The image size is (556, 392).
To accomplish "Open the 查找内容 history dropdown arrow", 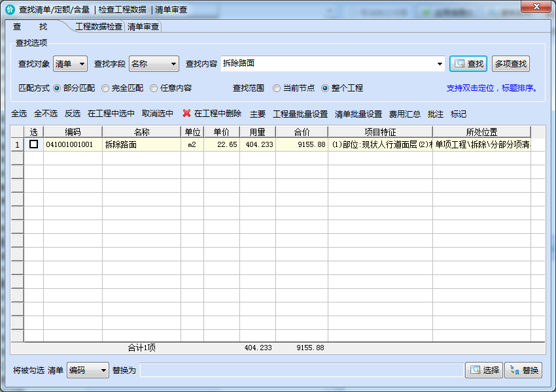I will 440,64.
